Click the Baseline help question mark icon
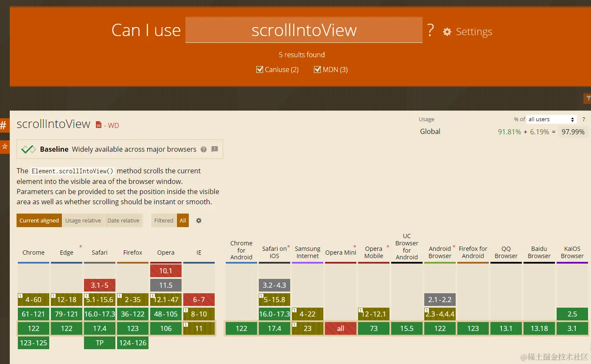Image resolution: width=591 pixels, height=364 pixels. [x=204, y=149]
